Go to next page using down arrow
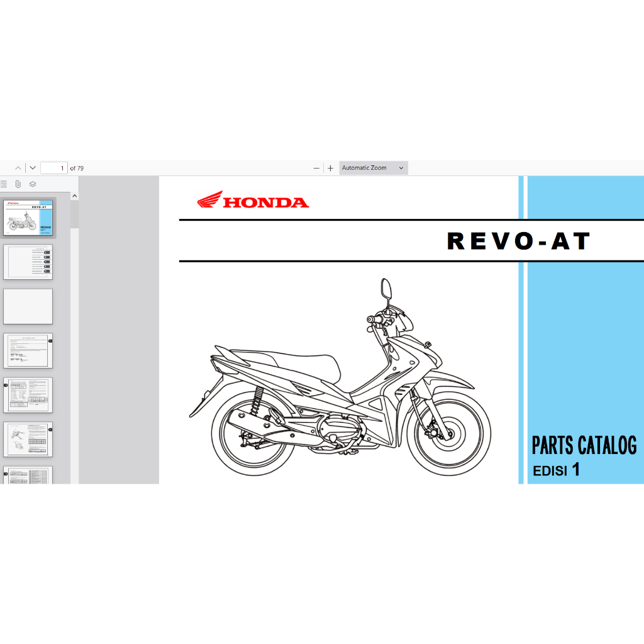 pos(33,168)
